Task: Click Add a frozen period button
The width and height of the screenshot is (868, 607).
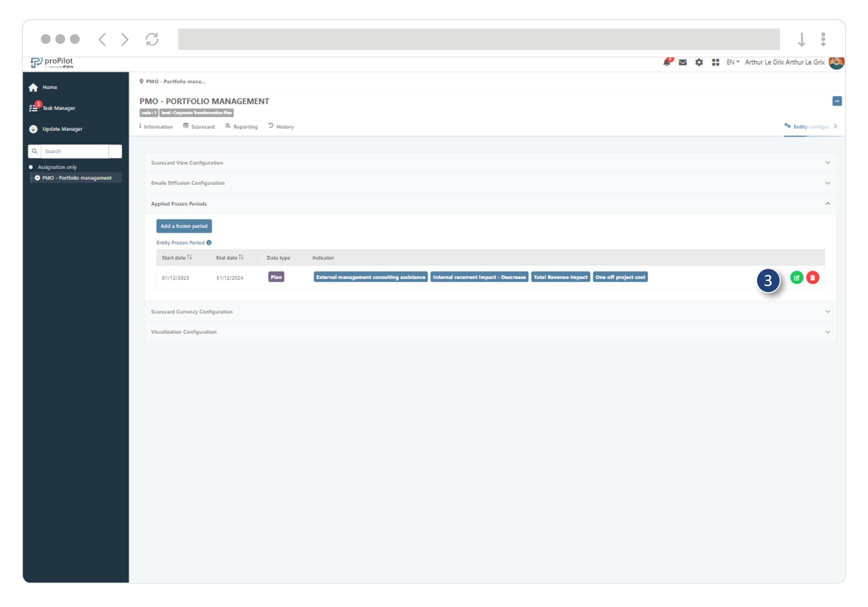Action: (x=184, y=226)
